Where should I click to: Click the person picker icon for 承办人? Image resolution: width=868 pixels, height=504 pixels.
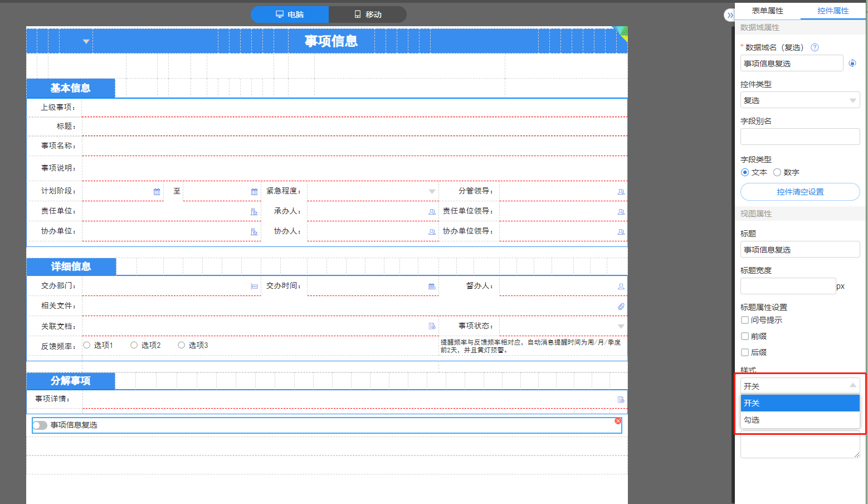click(x=432, y=212)
